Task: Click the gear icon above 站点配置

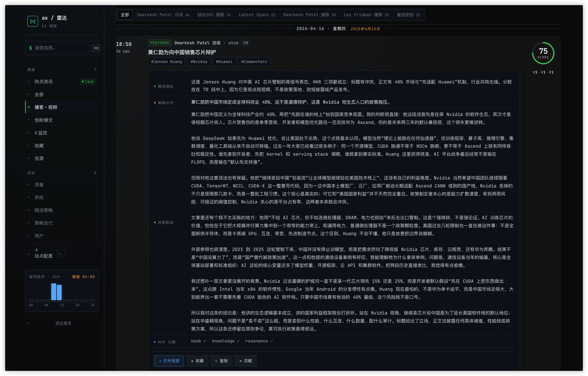Action: click(37, 250)
